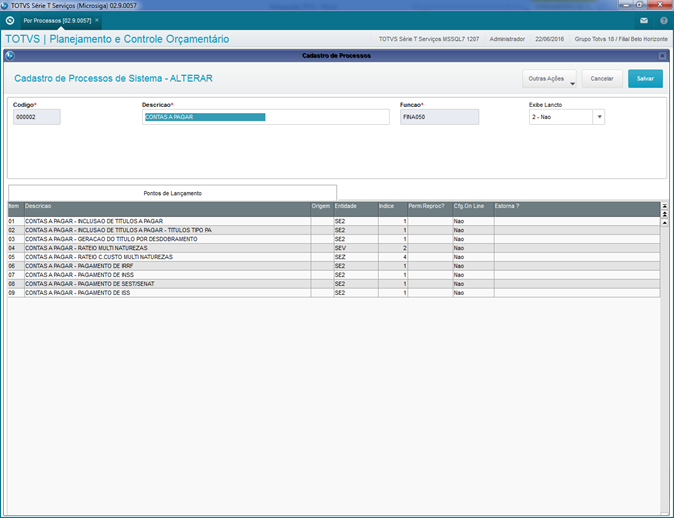Screen dimensions: 674x518
Task: Select row PAGAMENTO DE IRRF
Action: point(334,266)
